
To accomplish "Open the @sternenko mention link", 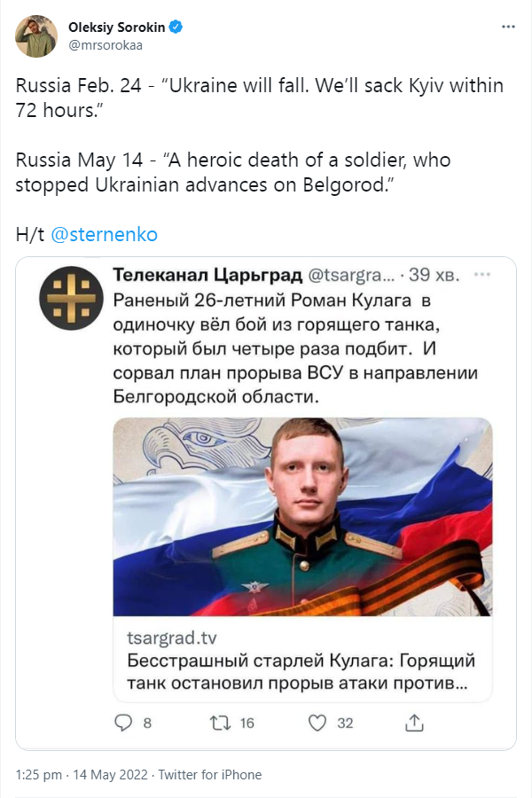I will click(x=105, y=235).
